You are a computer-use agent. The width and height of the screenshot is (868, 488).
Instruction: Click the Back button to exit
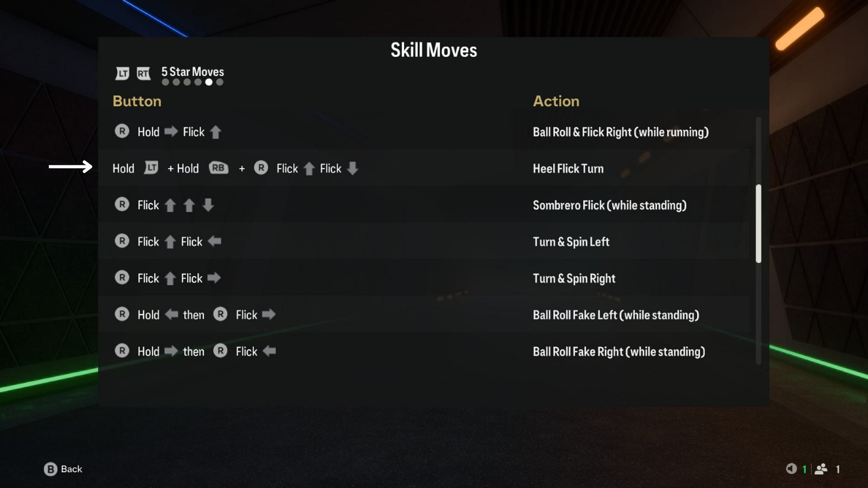point(64,469)
